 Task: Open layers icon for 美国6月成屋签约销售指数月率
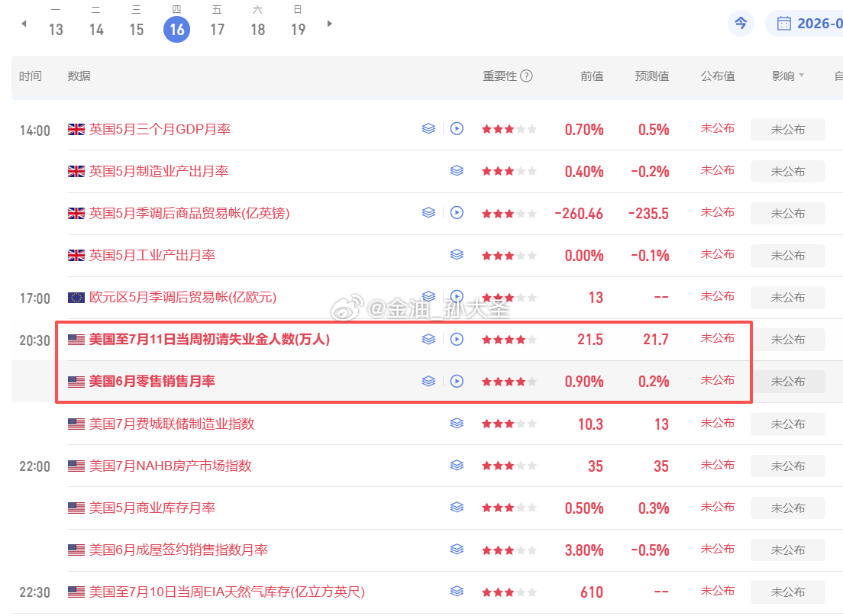point(457,550)
